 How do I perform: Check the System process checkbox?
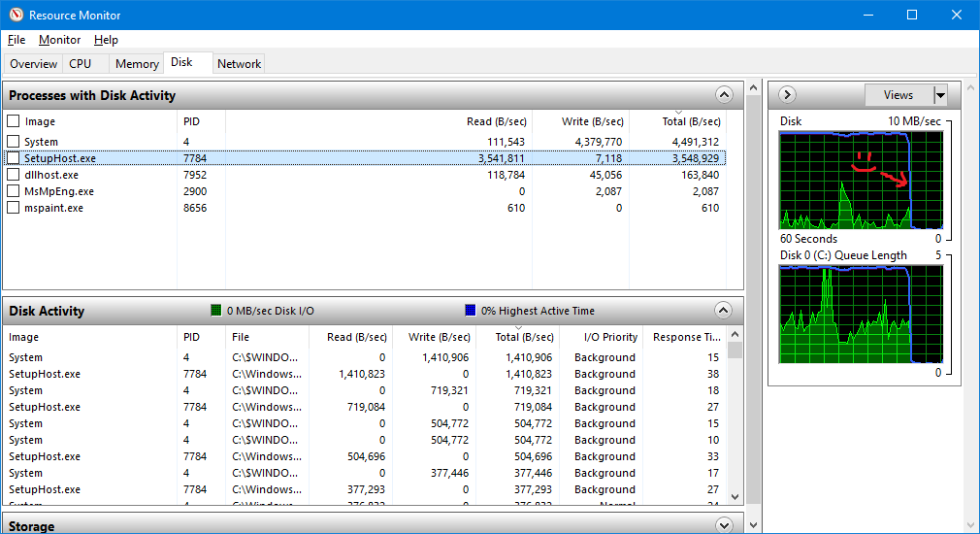[x=14, y=142]
